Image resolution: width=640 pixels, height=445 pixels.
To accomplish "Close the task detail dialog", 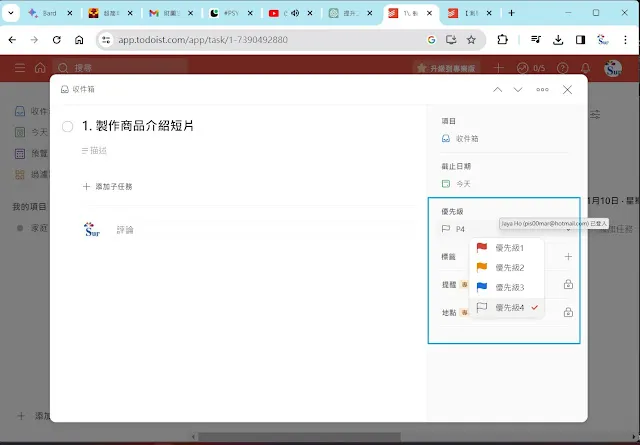I will pos(567,90).
